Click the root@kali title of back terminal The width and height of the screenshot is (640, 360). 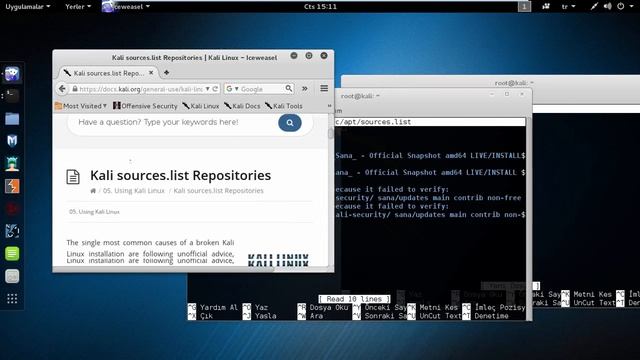pos(513,83)
